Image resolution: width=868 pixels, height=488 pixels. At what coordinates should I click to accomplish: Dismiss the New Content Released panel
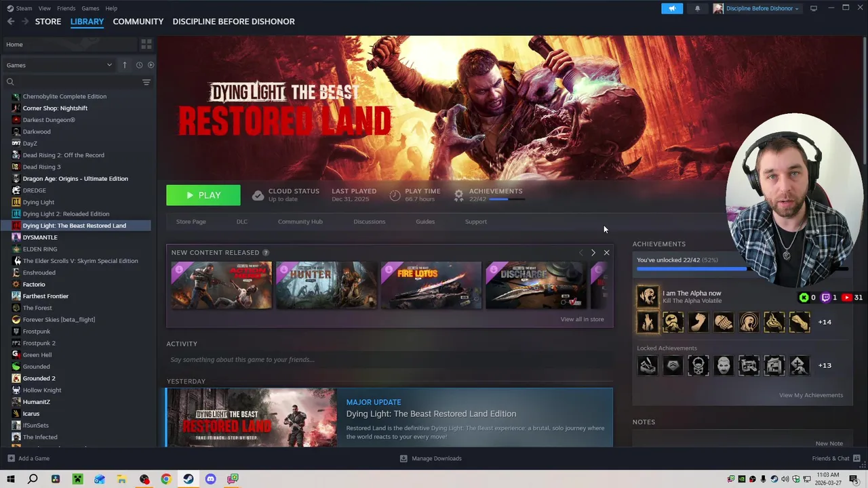click(x=606, y=253)
